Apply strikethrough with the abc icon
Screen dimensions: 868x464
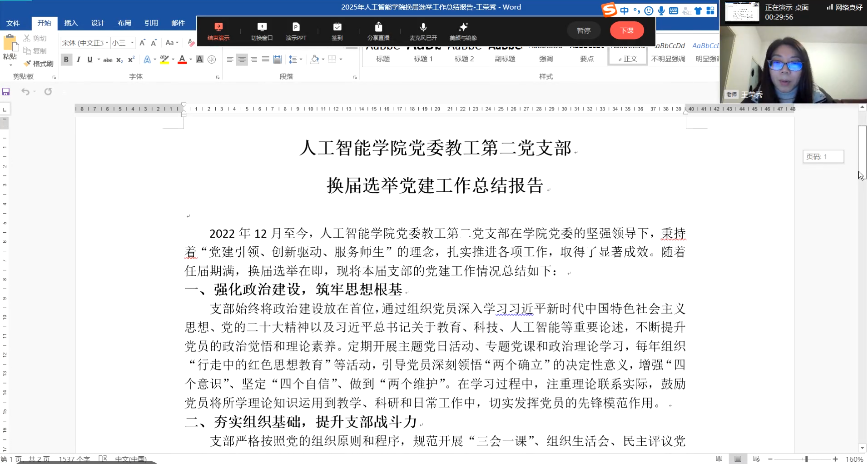point(108,60)
